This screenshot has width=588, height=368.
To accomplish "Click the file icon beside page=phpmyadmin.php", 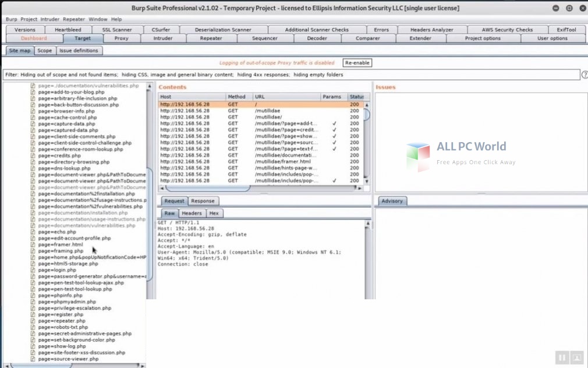I will 33,302.
